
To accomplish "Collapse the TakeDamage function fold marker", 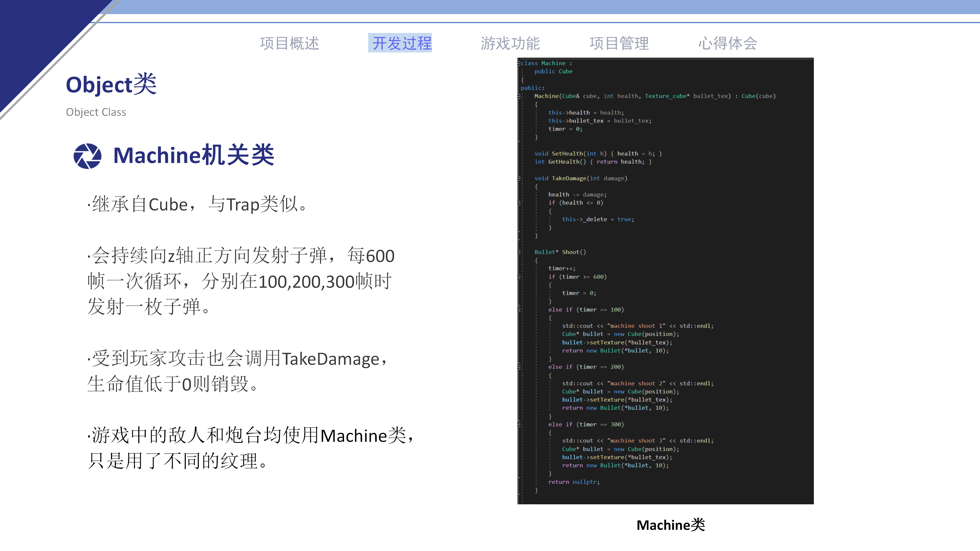I will [519, 178].
